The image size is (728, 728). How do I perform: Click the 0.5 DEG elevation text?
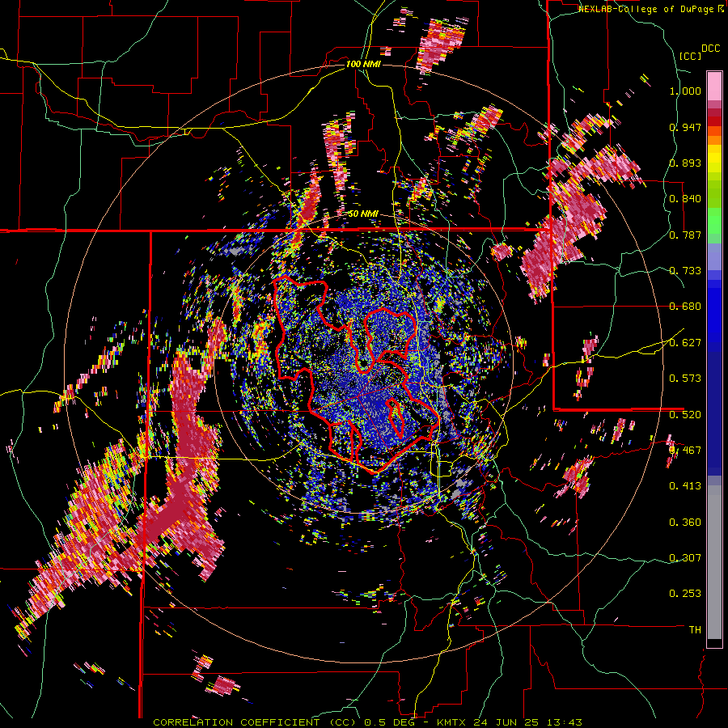(389, 722)
